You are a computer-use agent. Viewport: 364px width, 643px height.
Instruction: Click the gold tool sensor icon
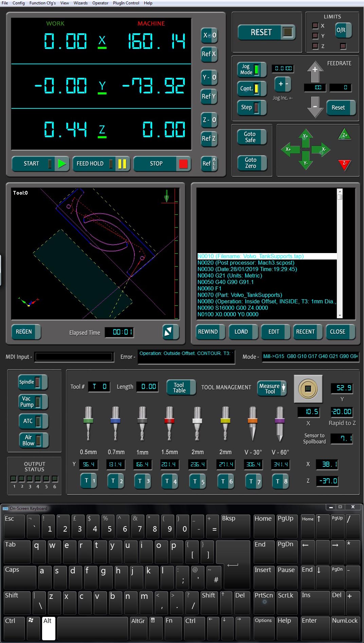(x=308, y=389)
